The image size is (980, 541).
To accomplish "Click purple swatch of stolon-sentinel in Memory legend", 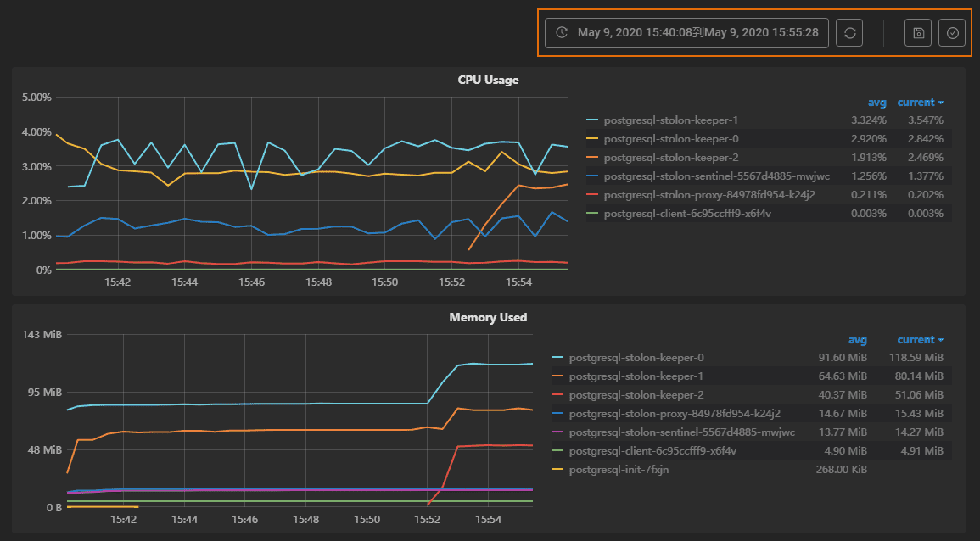I will (x=557, y=432).
